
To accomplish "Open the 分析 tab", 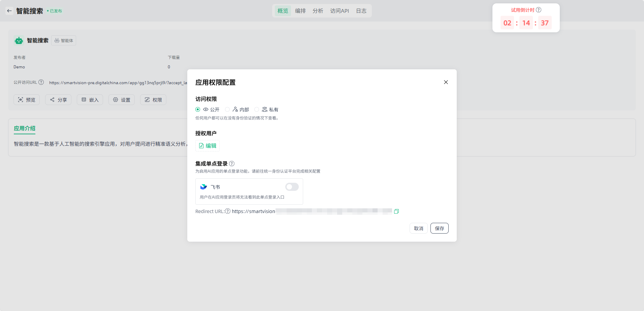I will pos(318,11).
